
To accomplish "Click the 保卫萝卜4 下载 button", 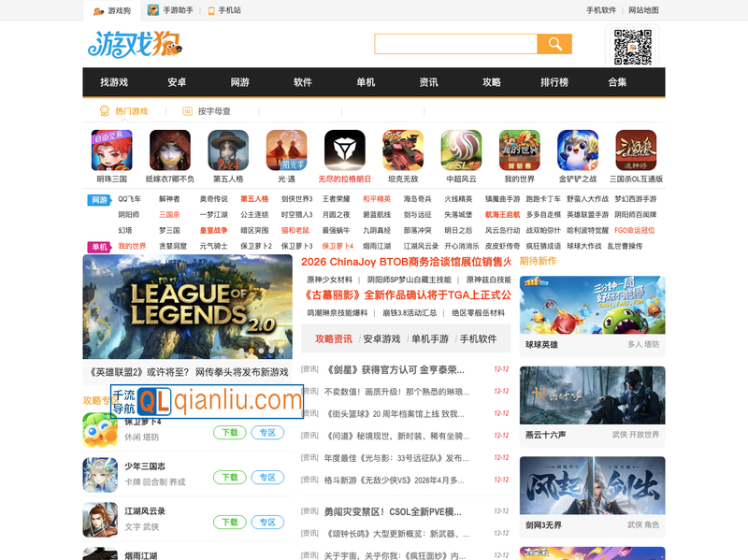I will (x=230, y=433).
